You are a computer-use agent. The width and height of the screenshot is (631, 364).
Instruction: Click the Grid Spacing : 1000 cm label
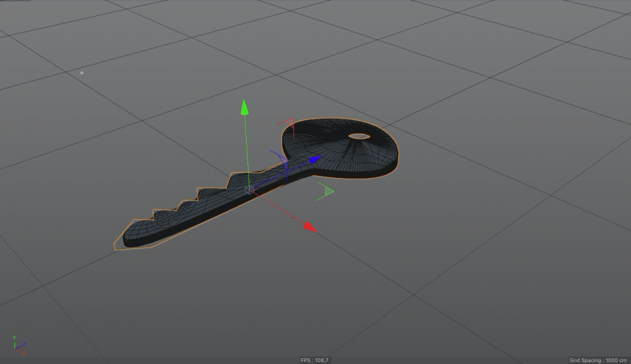[x=598, y=360]
